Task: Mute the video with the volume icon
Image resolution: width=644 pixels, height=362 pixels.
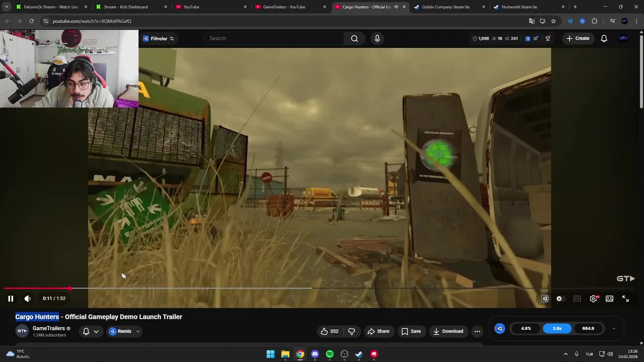Action: pos(28,299)
